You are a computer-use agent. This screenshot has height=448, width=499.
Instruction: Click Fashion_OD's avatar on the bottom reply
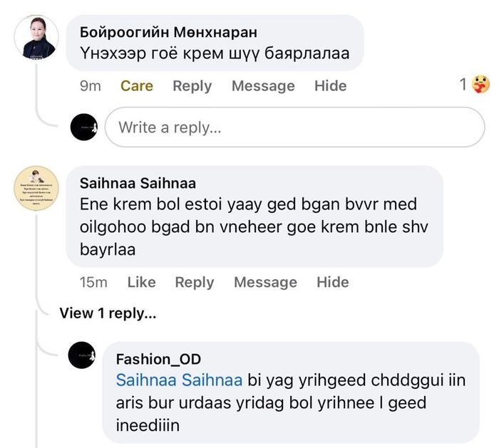pyautogui.click(x=82, y=354)
